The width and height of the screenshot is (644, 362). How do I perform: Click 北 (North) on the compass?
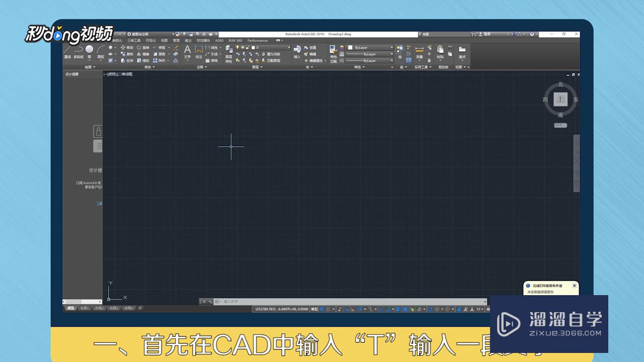(x=560, y=84)
